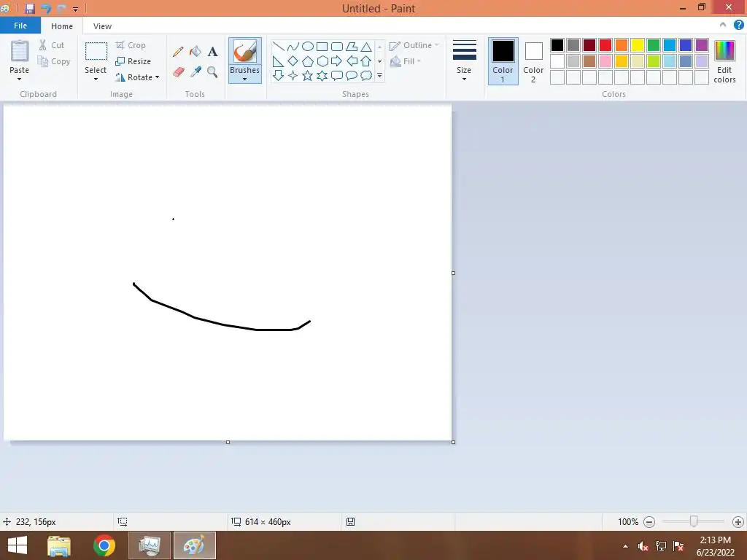Screen dimensions: 747x560
Task: Choose the Curve shape
Action: [x=293, y=46]
